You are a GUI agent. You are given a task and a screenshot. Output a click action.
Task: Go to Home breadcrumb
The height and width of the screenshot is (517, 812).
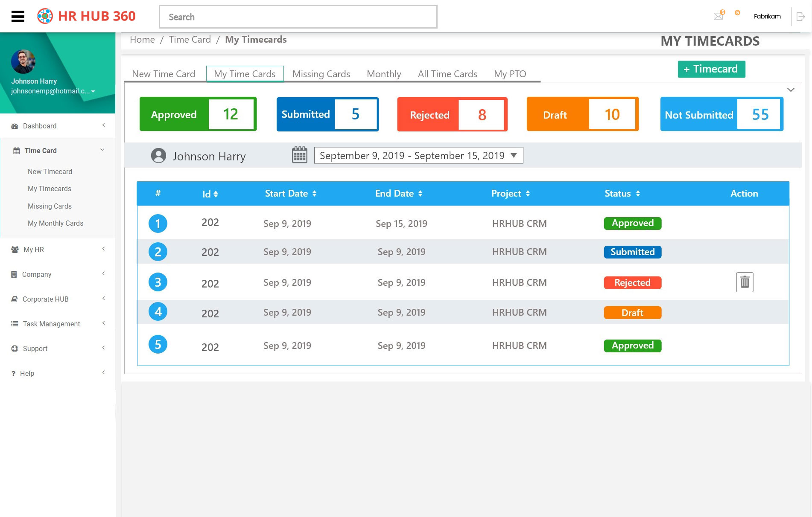[142, 40]
